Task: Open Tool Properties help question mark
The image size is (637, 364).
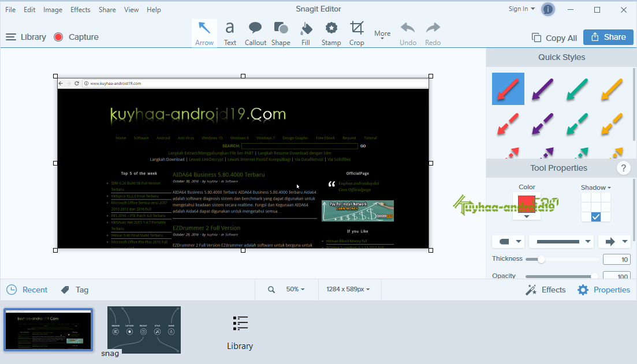Action: click(x=623, y=168)
